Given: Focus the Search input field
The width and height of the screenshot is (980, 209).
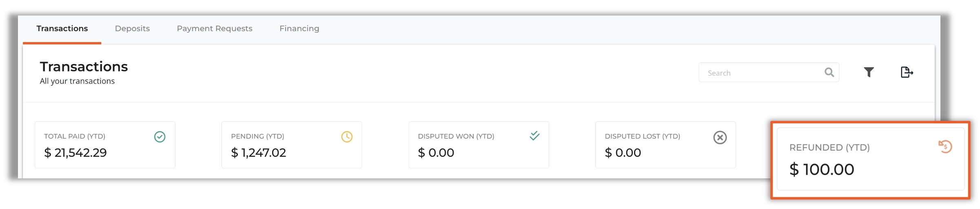Looking at the screenshot, I should coord(769,72).
